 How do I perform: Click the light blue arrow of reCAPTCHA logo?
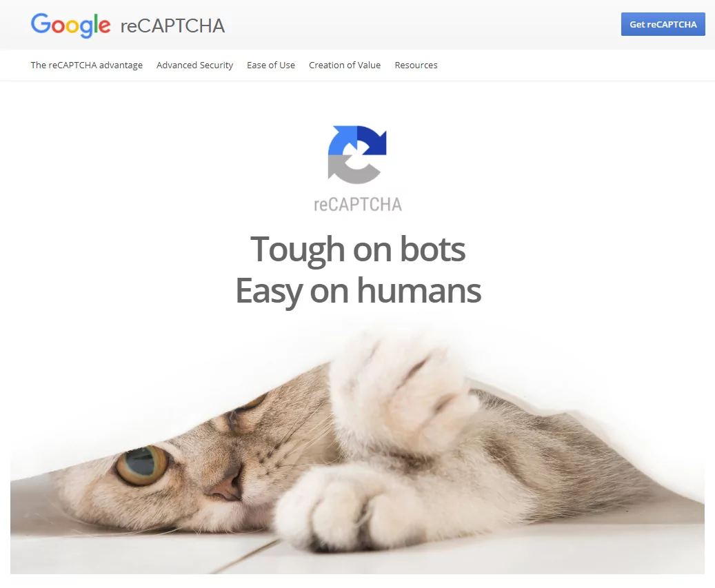click(341, 141)
